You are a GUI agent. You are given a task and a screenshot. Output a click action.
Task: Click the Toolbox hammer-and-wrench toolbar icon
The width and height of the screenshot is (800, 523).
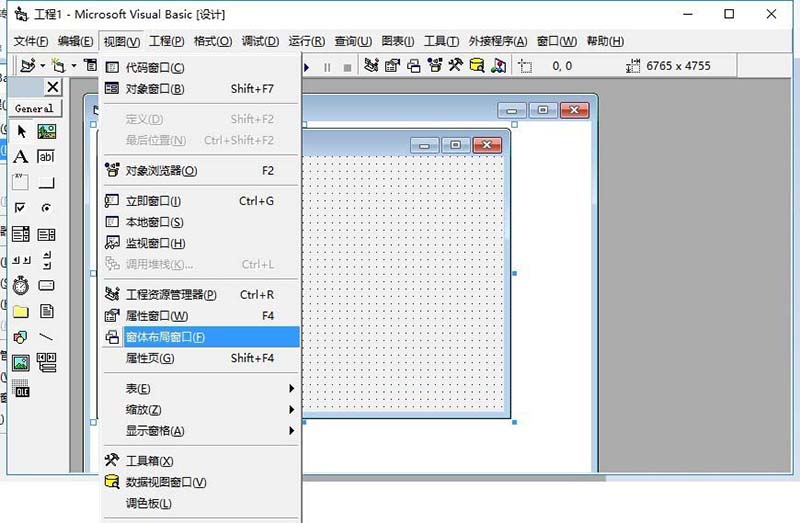tap(456, 65)
